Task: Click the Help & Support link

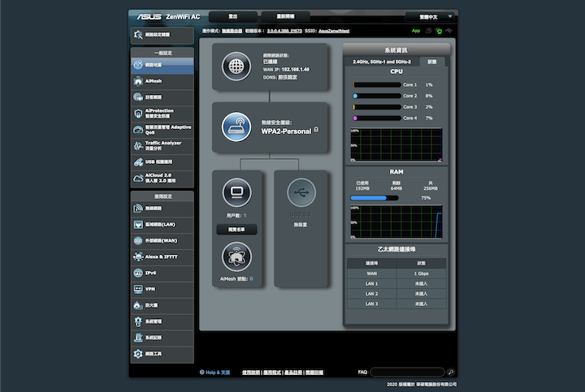Action: click(214, 373)
